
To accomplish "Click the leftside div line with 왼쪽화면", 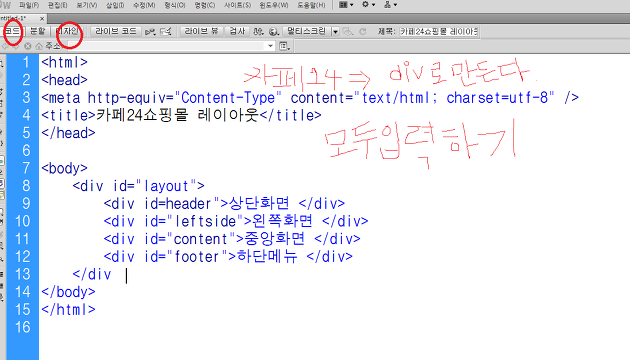I will coord(236,221).
